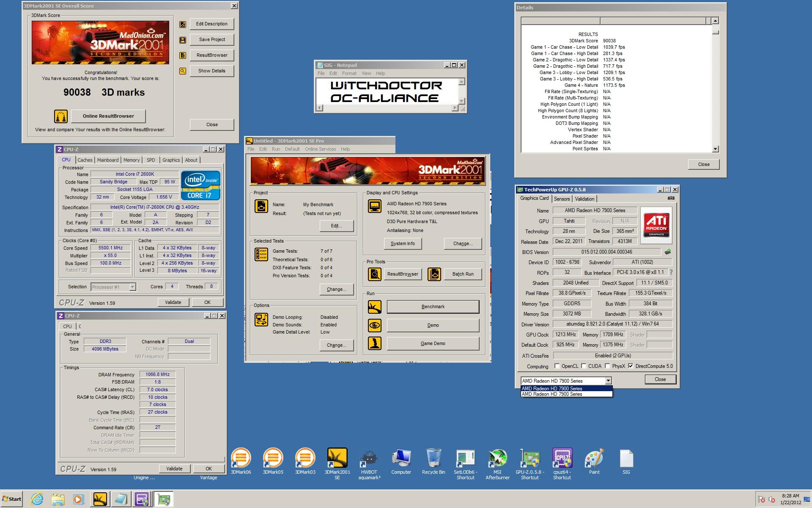Click the Game Demo button
The width and height of the screenshot is (812, 508).
[x=433, y=343]
